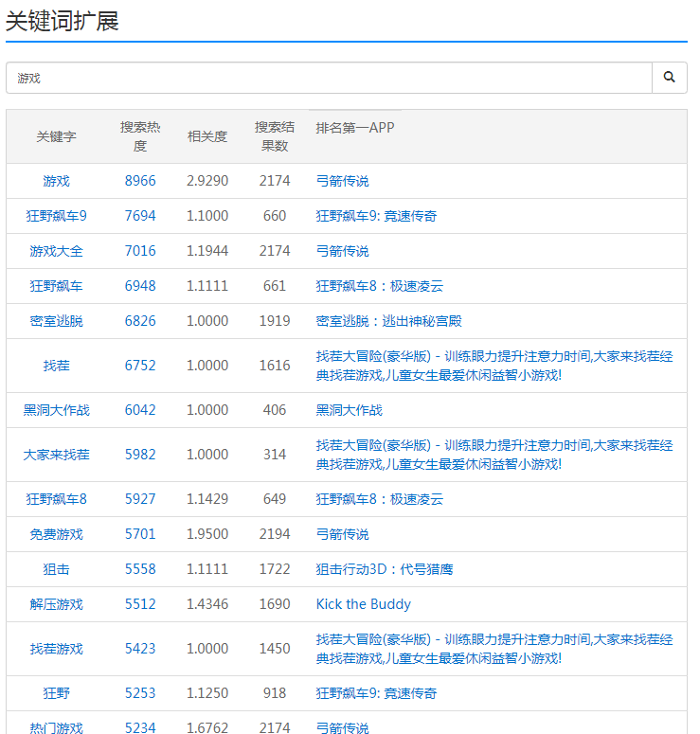Screen dimensions: 700x734
Task: Open keyword link 狂野飙车8
Action: tap(56, 499)
